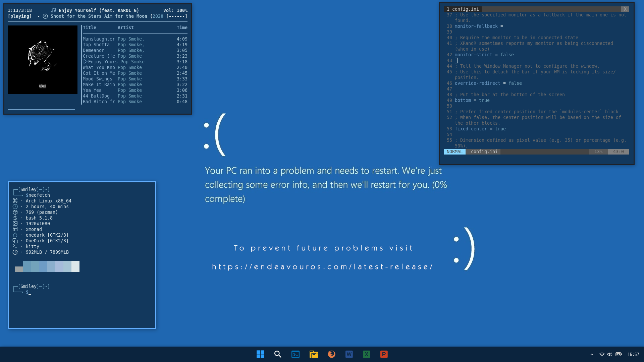
Task: Open the PowerPoint icon in the taskbar
Action: point(384,354)
